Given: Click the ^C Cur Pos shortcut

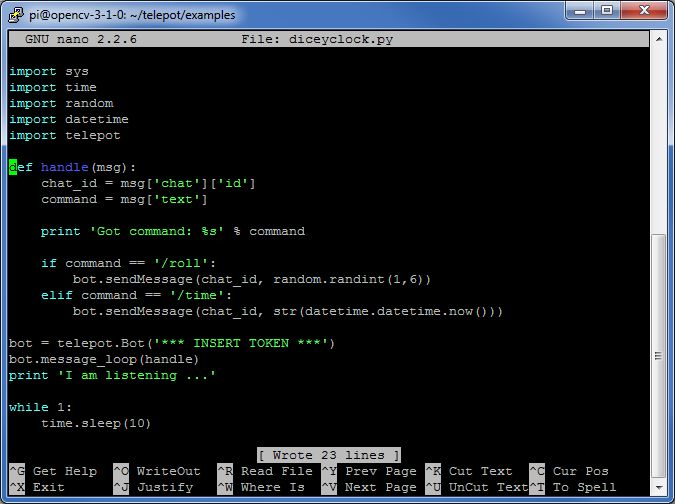Looking at the screenshot, I should pos(569,471).
